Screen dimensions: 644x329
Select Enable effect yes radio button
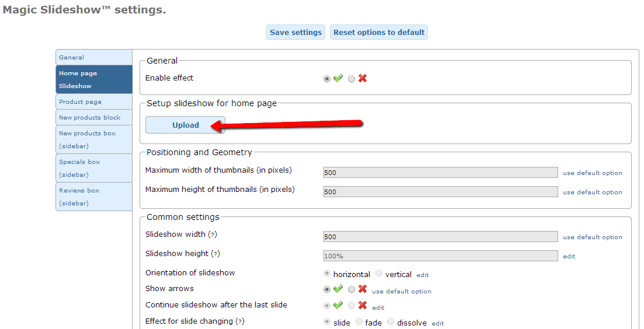[327, 79]
